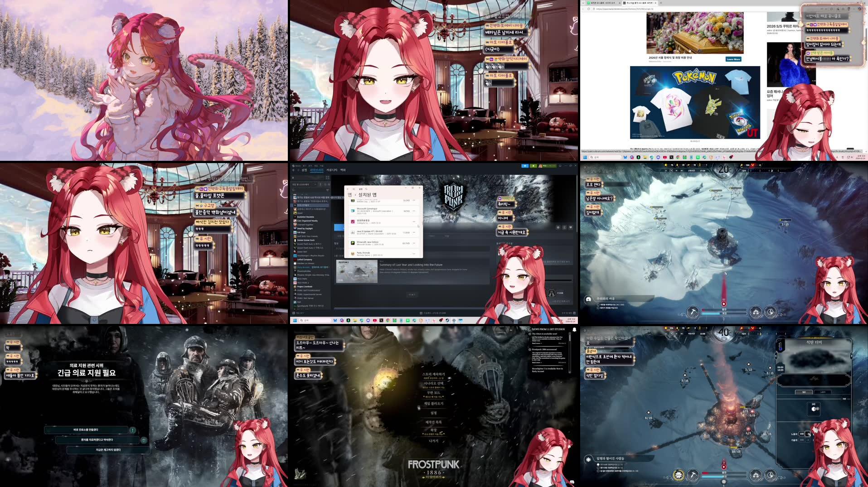Click the search magnifier icon in the Steam library sidebar
Image resolution: width=868 pixels, height=487 pixels.
point(293,190)
